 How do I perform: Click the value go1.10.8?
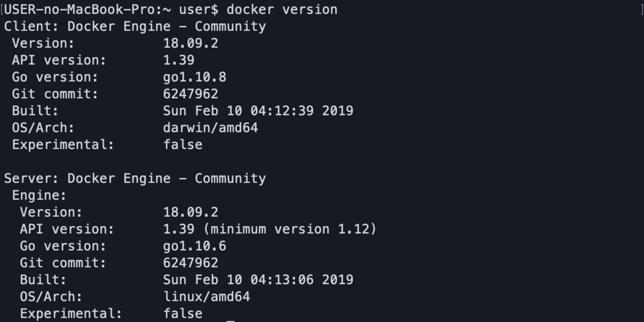pos(195,77)
